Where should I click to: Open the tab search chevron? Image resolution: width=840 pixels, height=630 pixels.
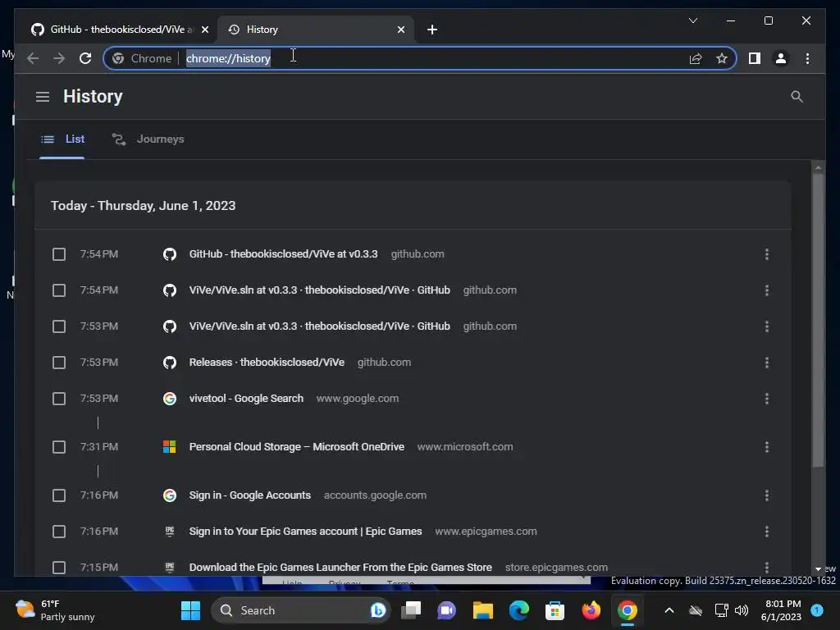tap(692, 21)
